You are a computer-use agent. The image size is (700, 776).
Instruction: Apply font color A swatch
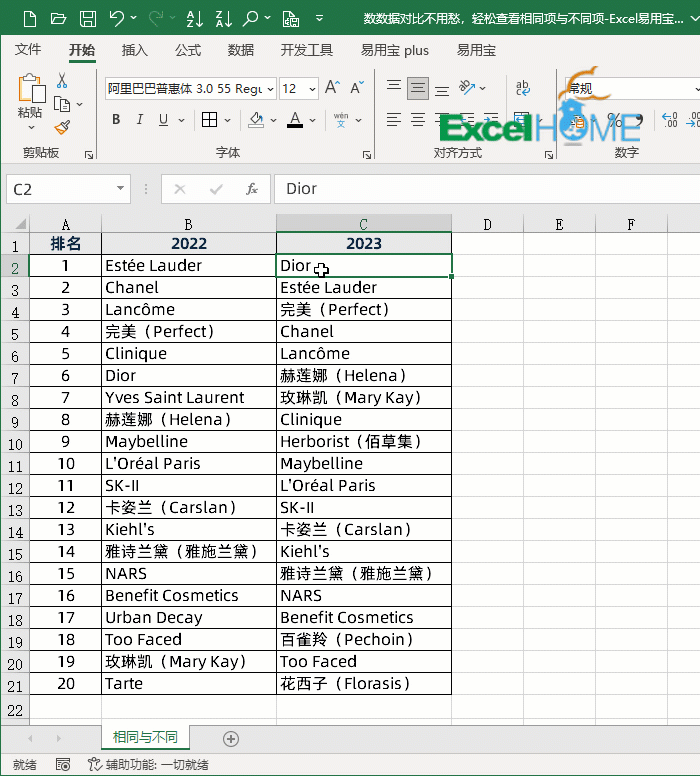(295, 120)
